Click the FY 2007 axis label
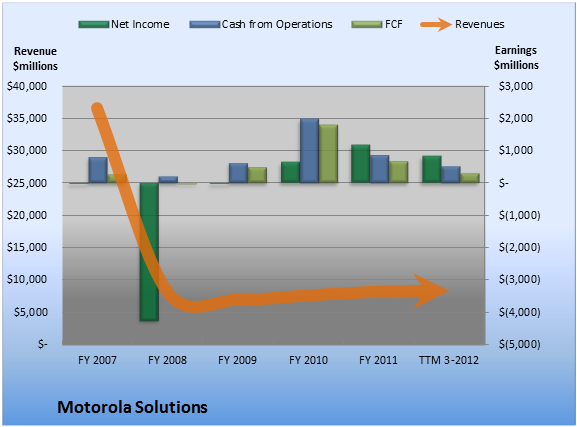This screenshot has width=577, height=427. click(x=97, y=360)
